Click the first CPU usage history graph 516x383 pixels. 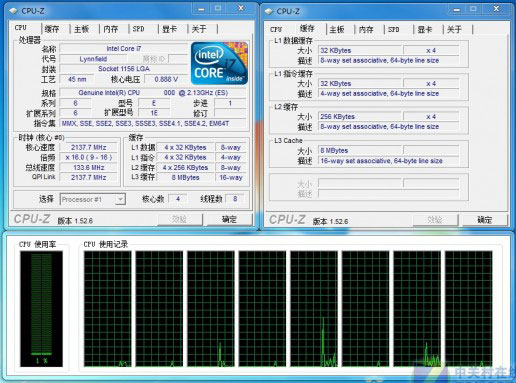point(108,309)
